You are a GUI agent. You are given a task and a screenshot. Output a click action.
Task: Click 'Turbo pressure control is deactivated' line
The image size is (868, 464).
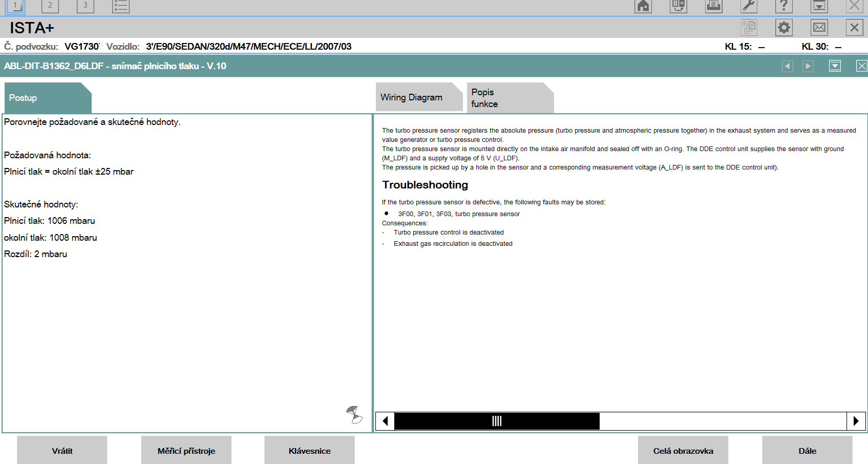coord(449,233)
